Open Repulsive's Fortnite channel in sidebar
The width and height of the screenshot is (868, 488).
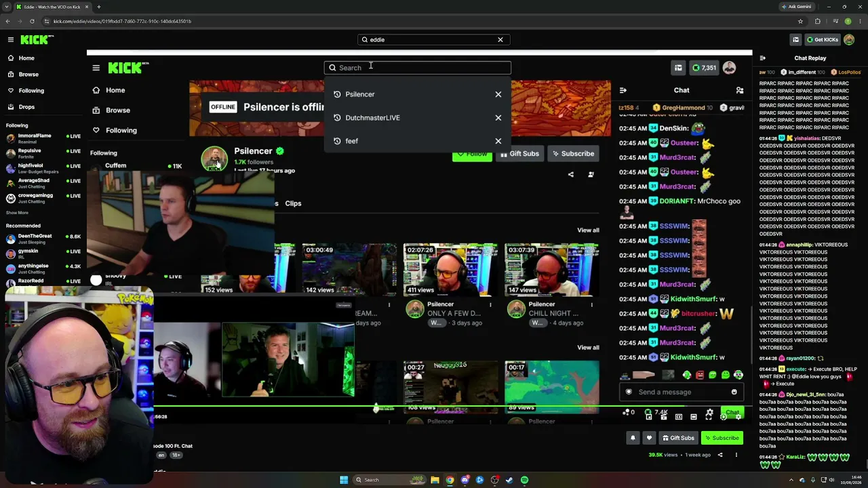tap(43, 153)
